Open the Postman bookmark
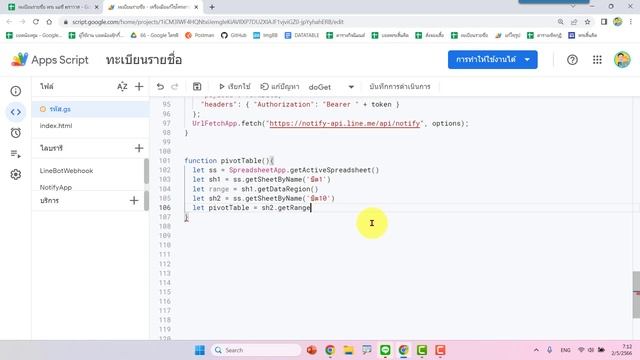 pos(200,36)
